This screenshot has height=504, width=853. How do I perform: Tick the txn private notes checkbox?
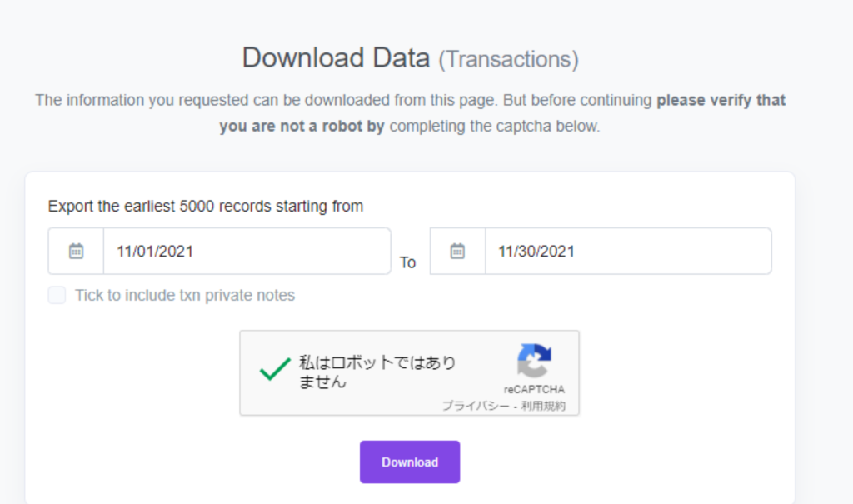(x=57, y=295)
